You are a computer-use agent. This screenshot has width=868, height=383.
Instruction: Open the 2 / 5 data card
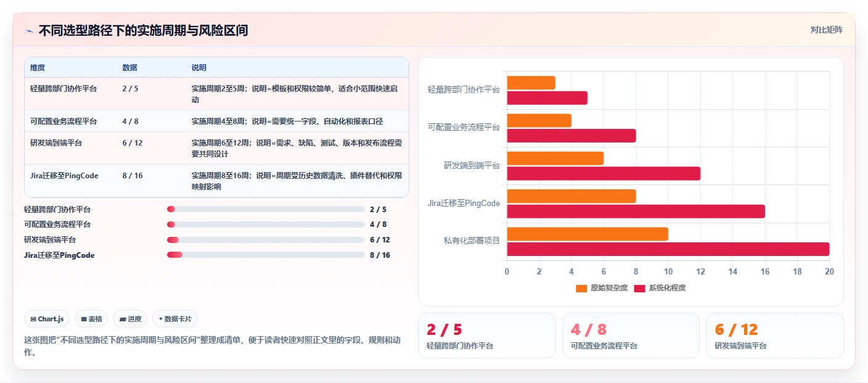[486, 336]
